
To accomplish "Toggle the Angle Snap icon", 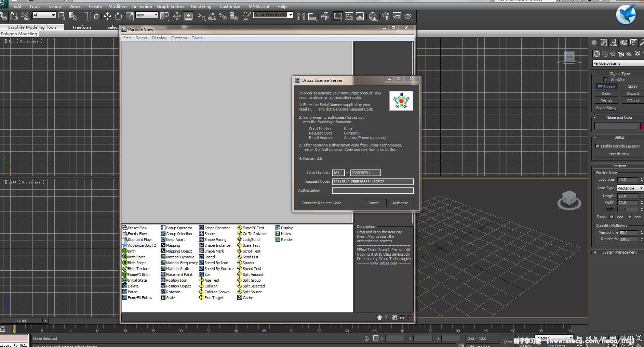I will click(x=212, y=16).
